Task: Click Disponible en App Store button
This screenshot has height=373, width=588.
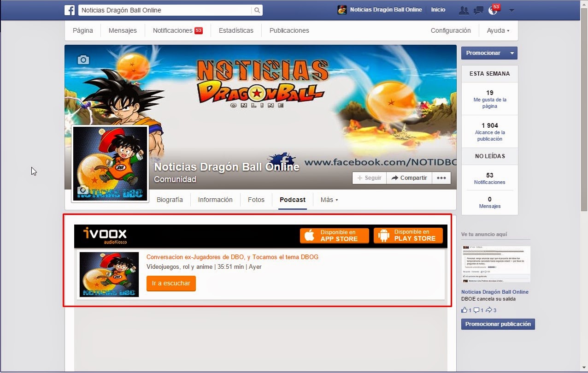Action: pos(335,236)
